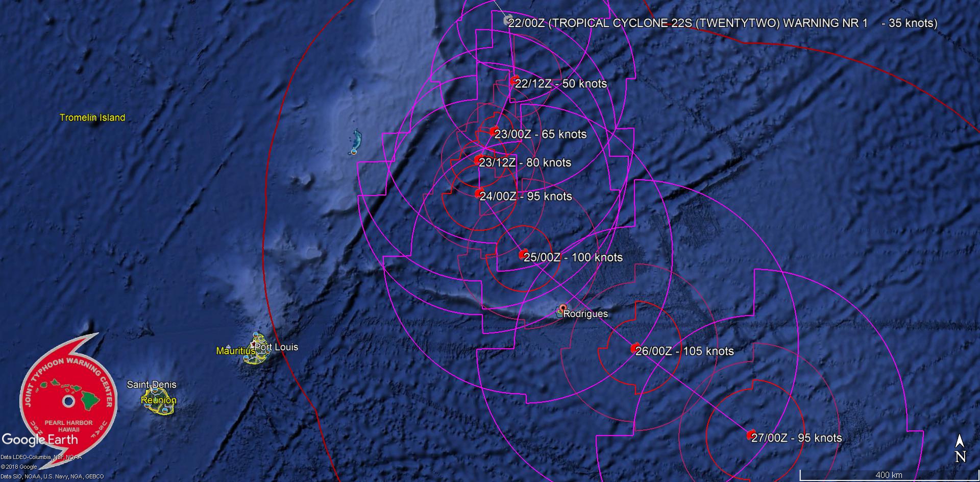Click the 23/12Z - 80 knots label
Image resolution: width=980 pixels, height=482 pixels.
tap(526, 163)
